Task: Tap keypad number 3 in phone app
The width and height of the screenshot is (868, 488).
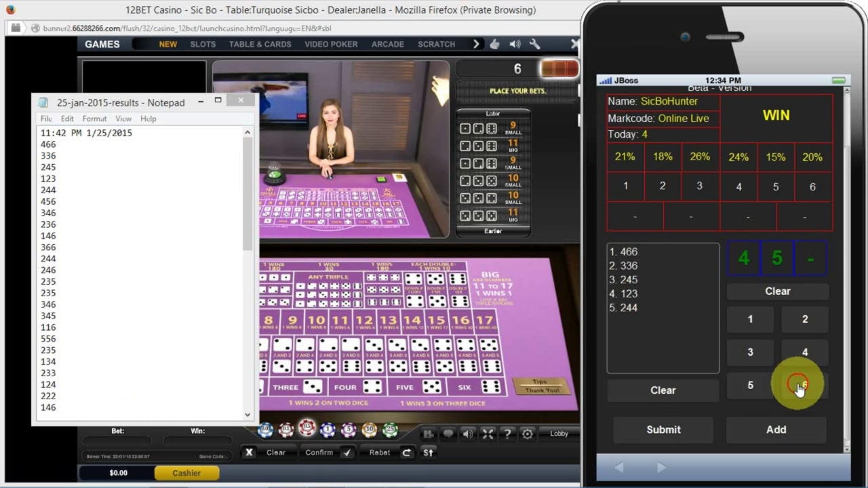Action: coord(750,352)
